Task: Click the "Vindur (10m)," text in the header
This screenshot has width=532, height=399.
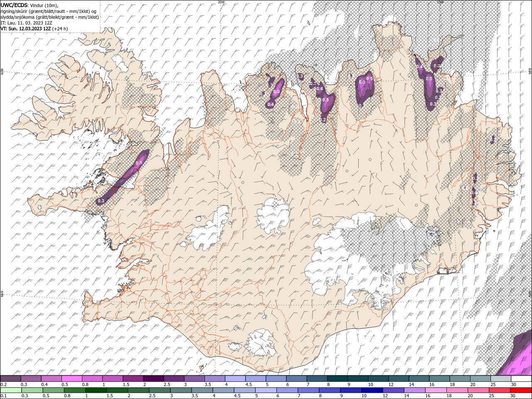Action: click(44, 5)
